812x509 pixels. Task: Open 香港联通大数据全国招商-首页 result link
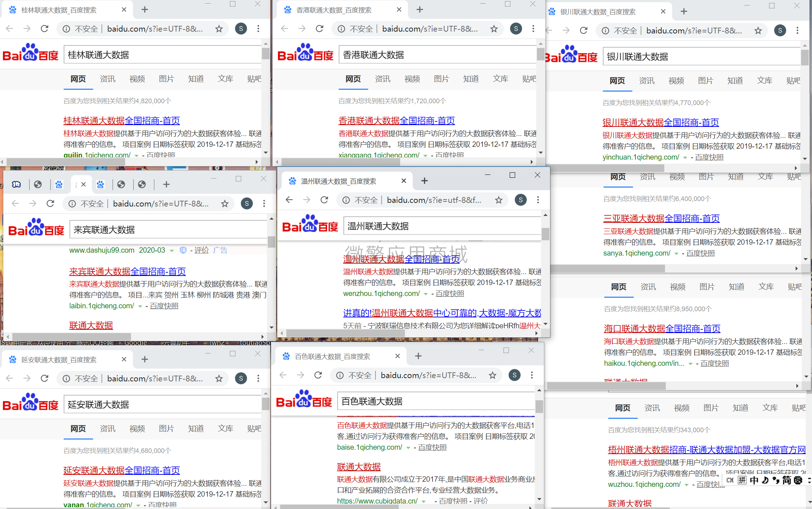pos(397,121)
